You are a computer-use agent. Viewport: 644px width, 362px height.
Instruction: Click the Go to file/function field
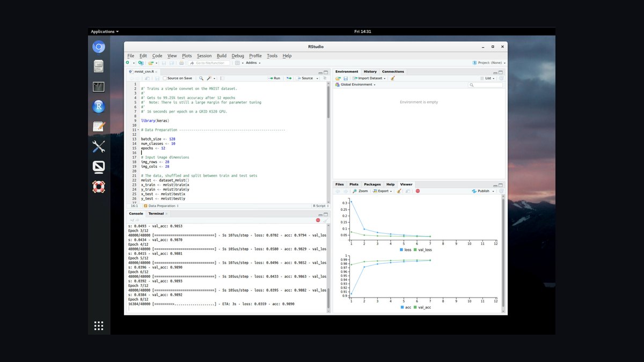210,63
